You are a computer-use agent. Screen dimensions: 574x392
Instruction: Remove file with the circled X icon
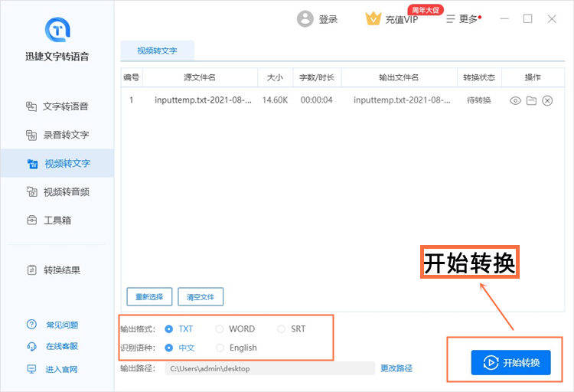point(547,100)
